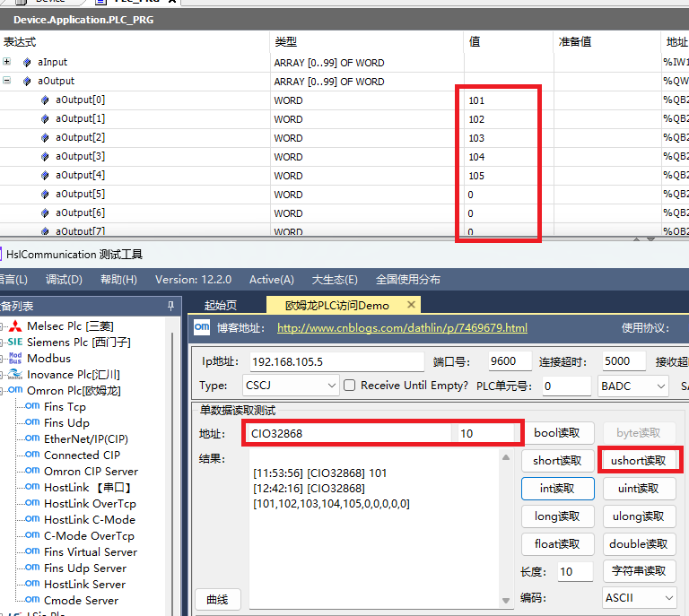Select HostLink OverTcp in device tree
This screenshot has width=689, height=616.
pos(90,504)
